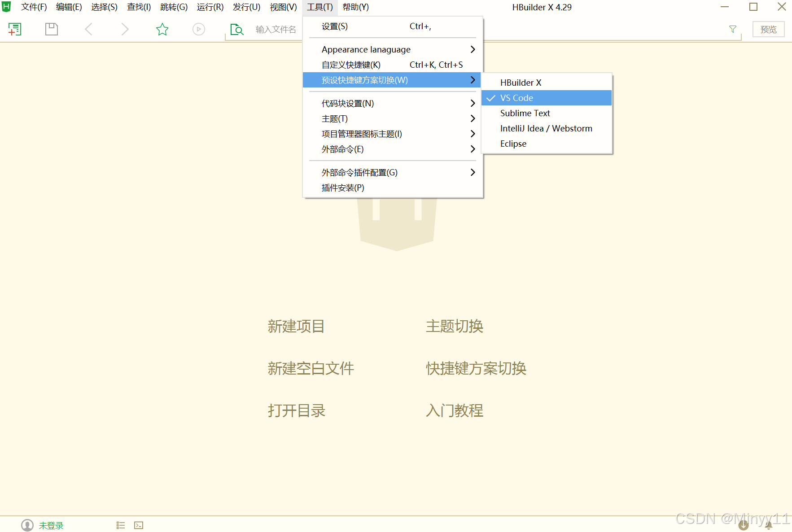Select the IntelliJ Idea / Webstorm keymap
The image size is (792, 532).
547,128
